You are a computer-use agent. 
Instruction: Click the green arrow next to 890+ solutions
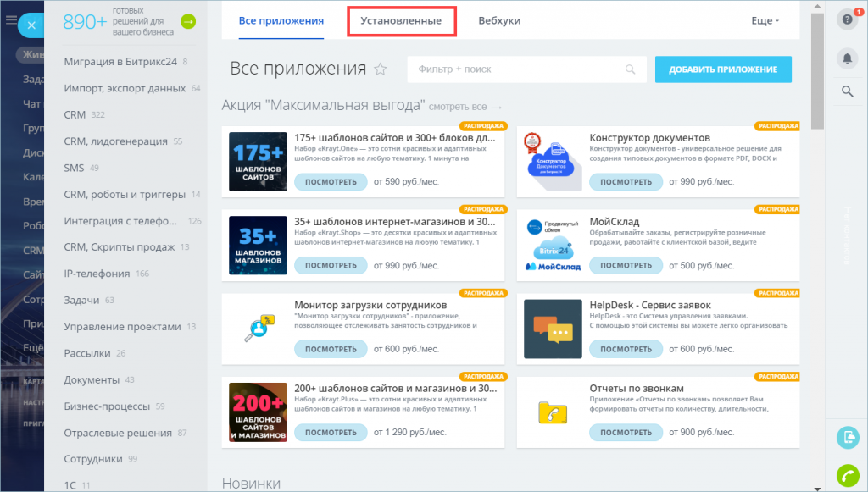pyautogui.click(x=188, y=21)
